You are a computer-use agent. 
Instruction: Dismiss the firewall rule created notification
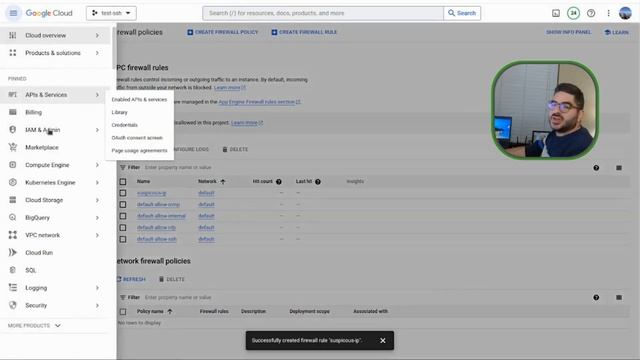382,340
